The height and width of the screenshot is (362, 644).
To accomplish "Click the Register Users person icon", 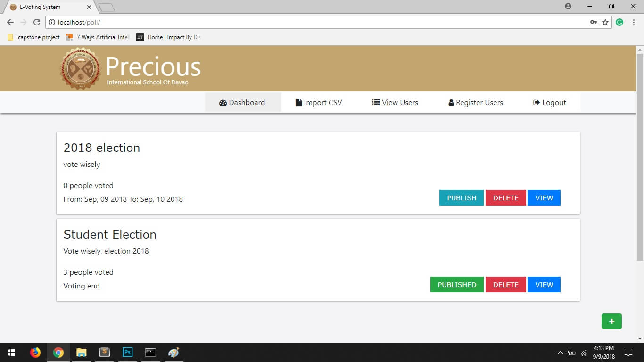I will [450, 102].
